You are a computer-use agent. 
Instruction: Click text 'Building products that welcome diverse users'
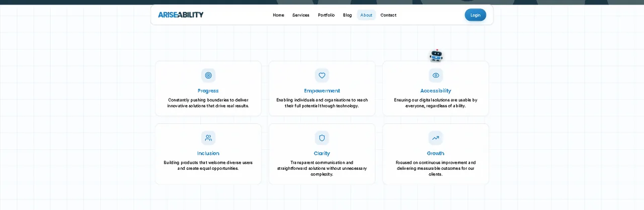208,162
